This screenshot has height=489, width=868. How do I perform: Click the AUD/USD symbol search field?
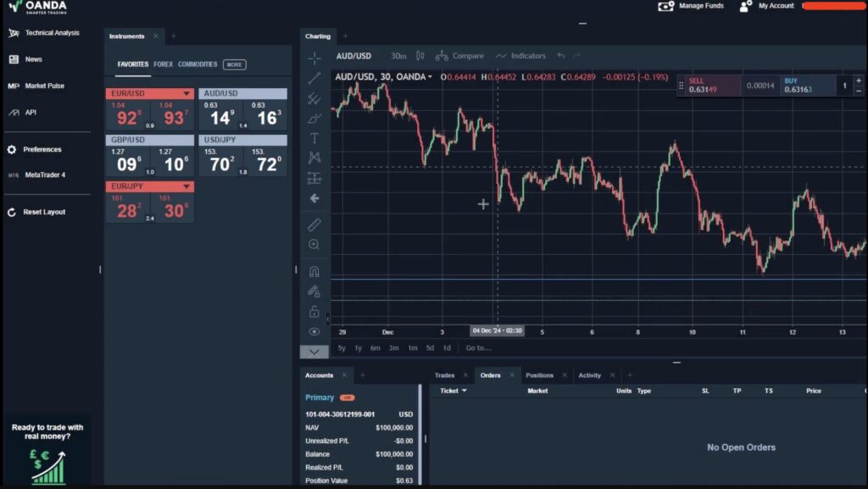pyautogui.click(x=353, y=56)
